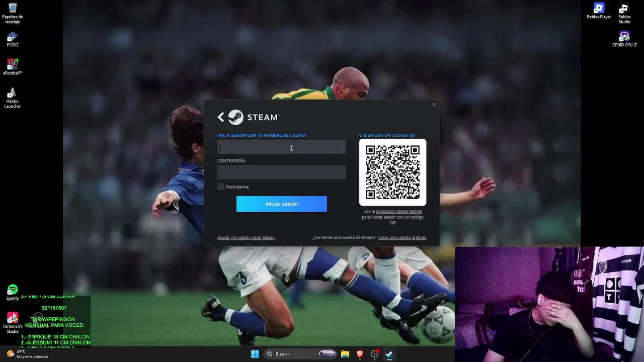The image size is (644, 362).
Task: Open the Roblox Player desktop icon
Action: (599, 11)
